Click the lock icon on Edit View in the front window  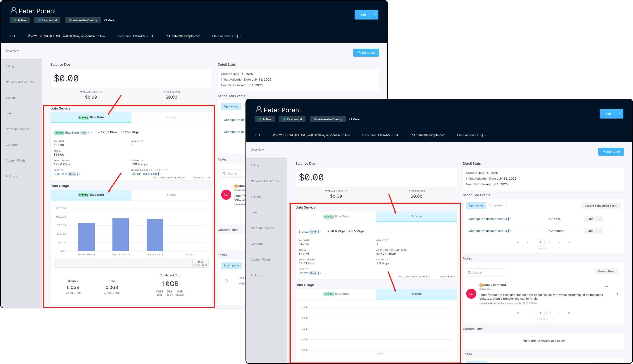(604, 152)
